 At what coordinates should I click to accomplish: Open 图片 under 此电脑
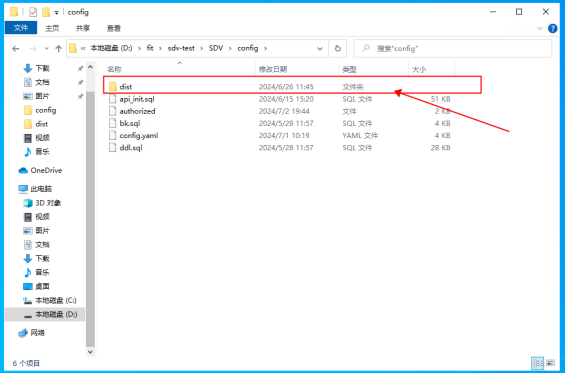(43, 231)
